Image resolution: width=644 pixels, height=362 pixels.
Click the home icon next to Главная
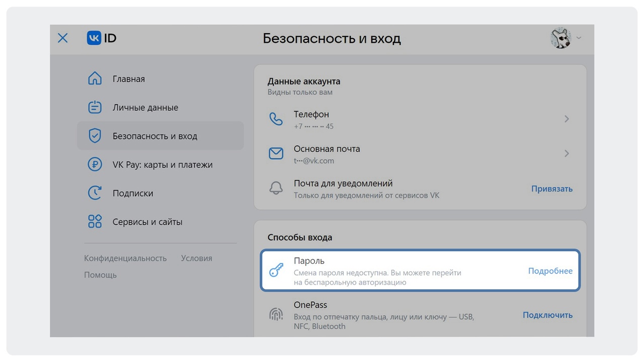(x=95, y=79)
